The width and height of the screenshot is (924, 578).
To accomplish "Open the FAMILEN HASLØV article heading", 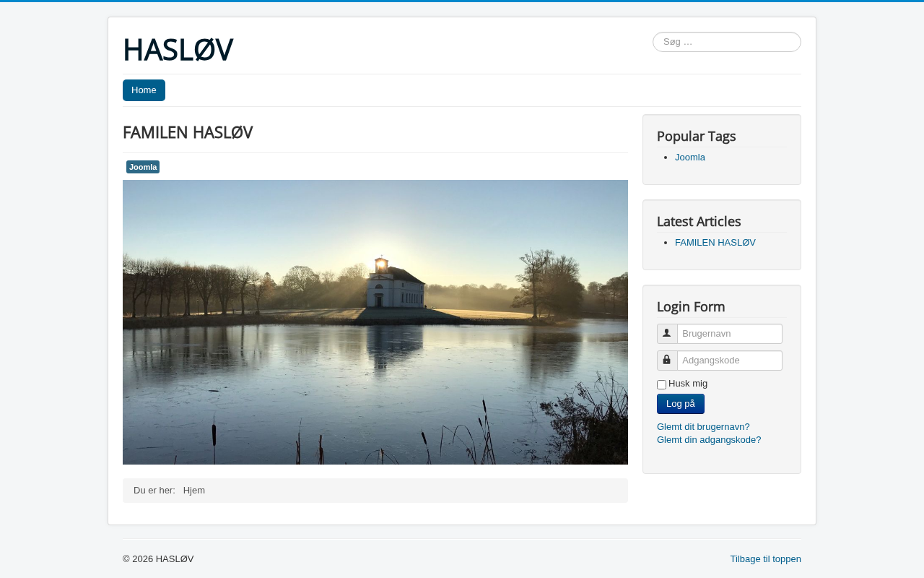I will [188, 132].
